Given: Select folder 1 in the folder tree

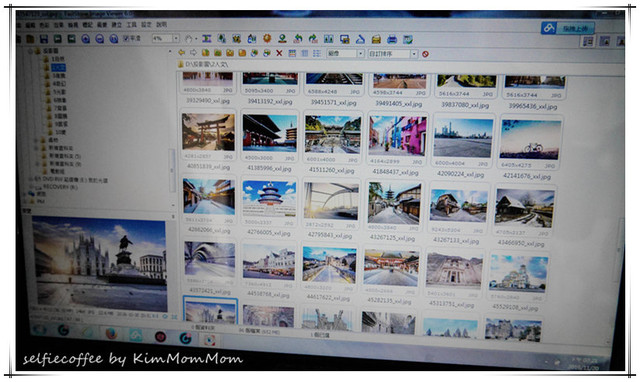Looking at the screenshot, I should tap(58, 59).
